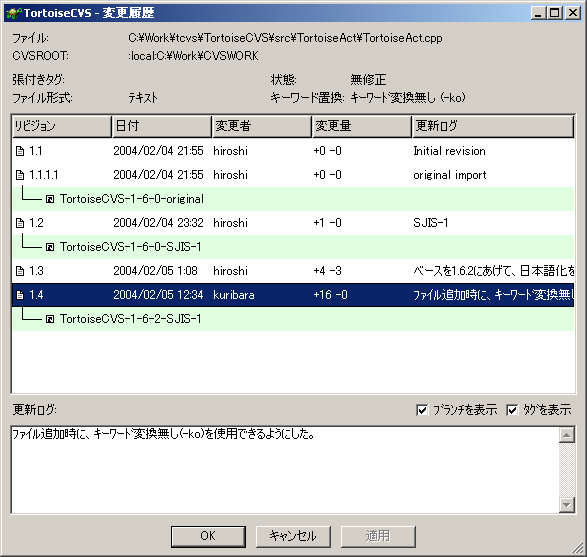Click the TortoiseCVS turtle icon in the title bar
Image resolution: width=587 pixels, height=557 pixels.
[x=14, y=13]
